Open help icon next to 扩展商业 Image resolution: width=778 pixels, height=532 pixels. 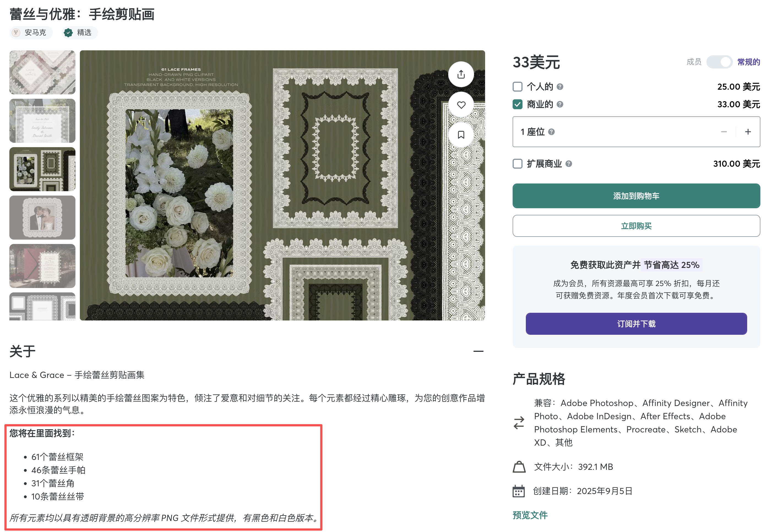pos(569,164)
